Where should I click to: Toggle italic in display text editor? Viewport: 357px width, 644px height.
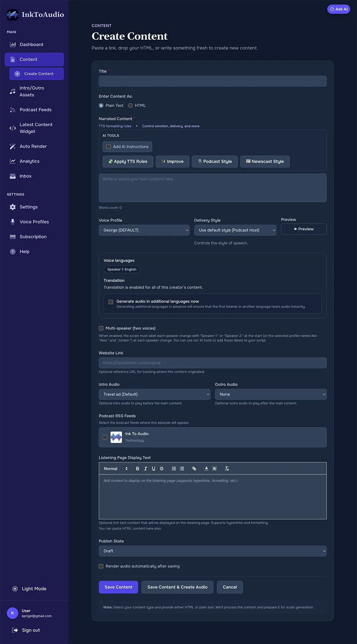click(x=146, y=469)
